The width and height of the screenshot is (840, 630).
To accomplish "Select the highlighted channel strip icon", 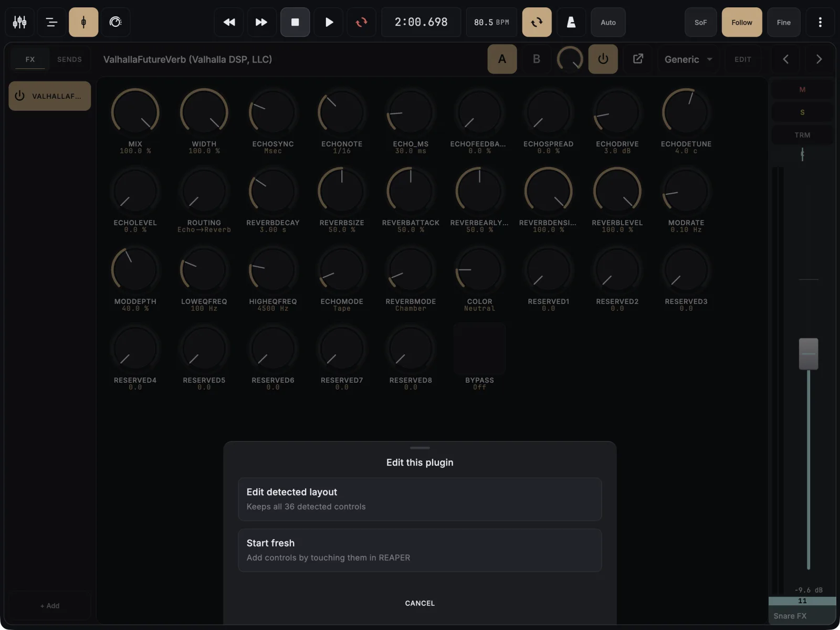I will click(x=83, y=22).
